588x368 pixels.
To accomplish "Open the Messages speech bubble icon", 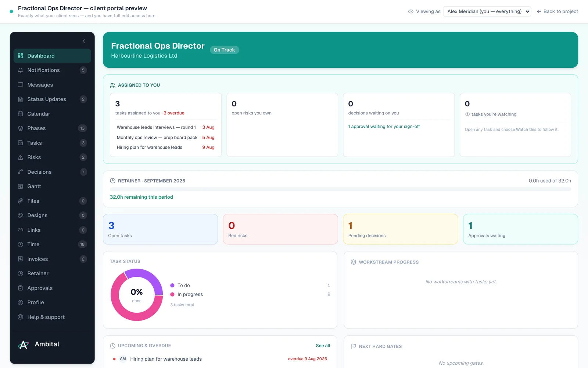I will pos(21,85).
